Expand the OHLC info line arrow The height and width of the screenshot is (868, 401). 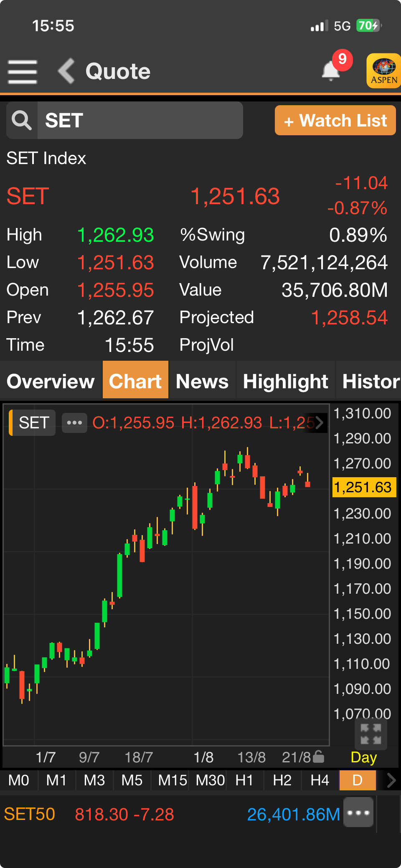coord(319,423)
